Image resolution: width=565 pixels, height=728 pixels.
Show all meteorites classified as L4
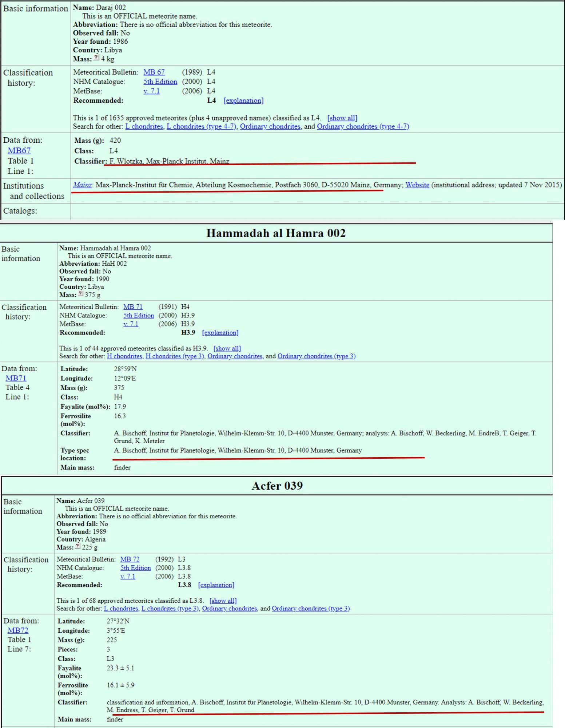tap(342, 118)
